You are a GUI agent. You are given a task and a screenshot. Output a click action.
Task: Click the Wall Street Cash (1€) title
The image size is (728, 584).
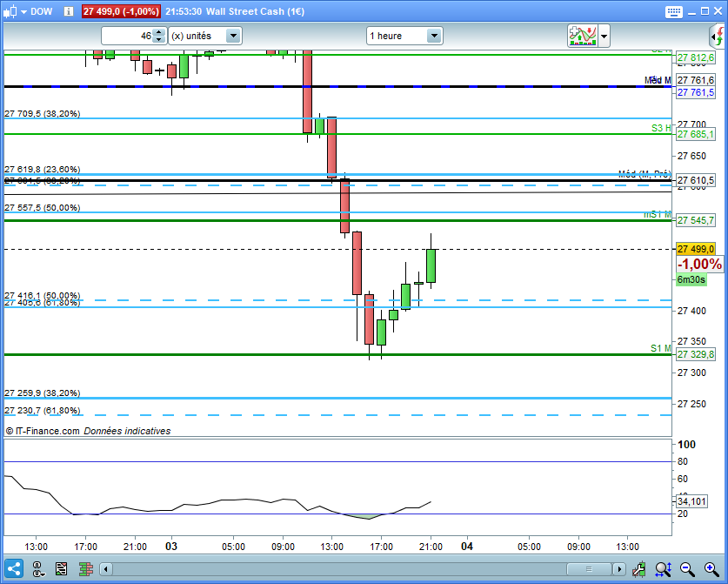pos(255,11)
